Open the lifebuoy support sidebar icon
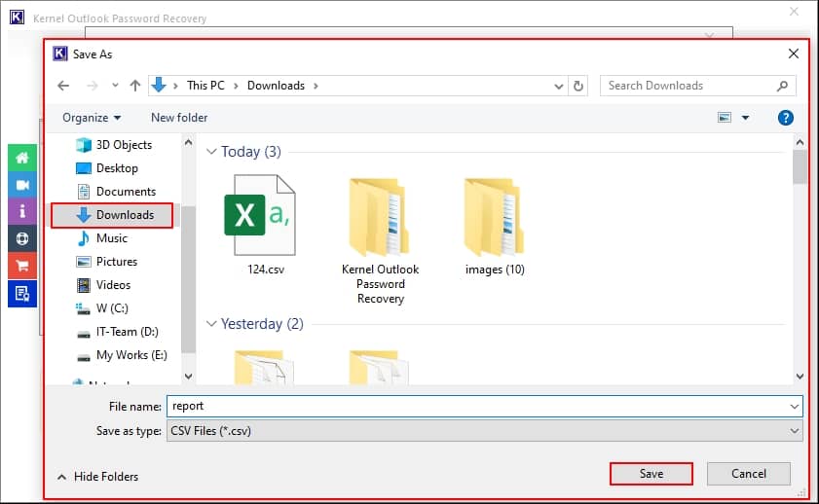Viewport: 819px width, 504px height. point(22,238)
